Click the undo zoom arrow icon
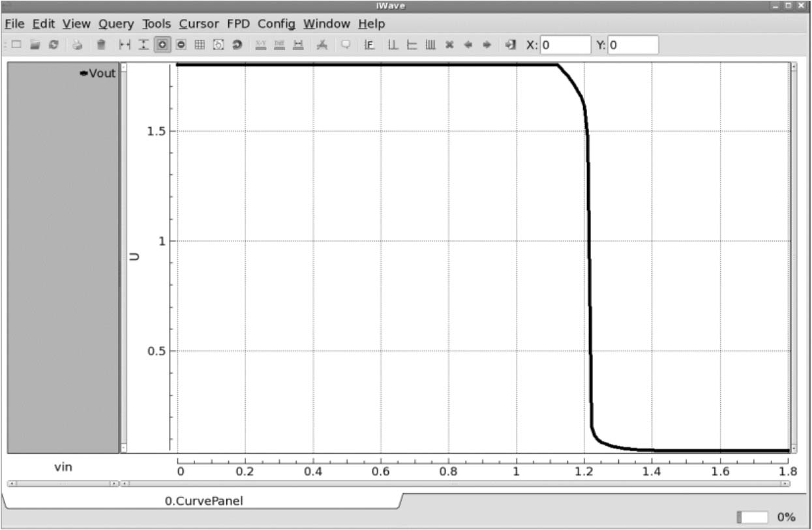812x530 pixels. pyautogui.click(x=237, y=45)
